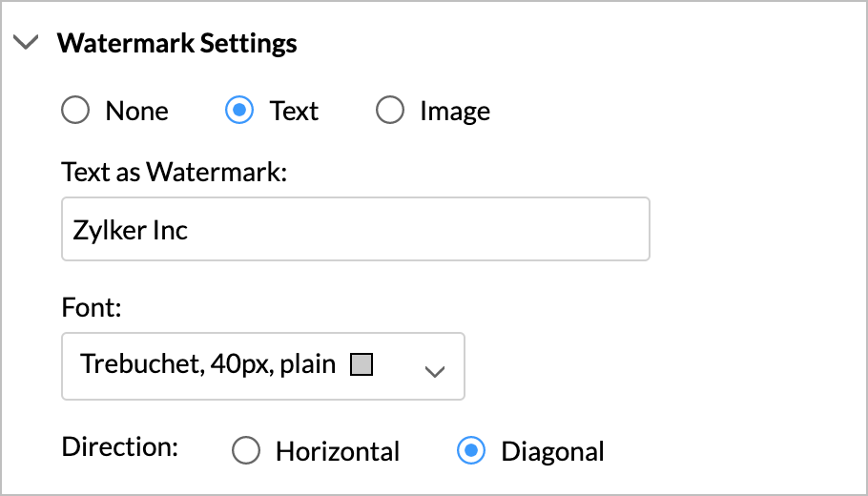Focus the Zylker Inc text field
Image resolution: width=868 pixels, height=496 pixels.
click(x=355, y=230)
